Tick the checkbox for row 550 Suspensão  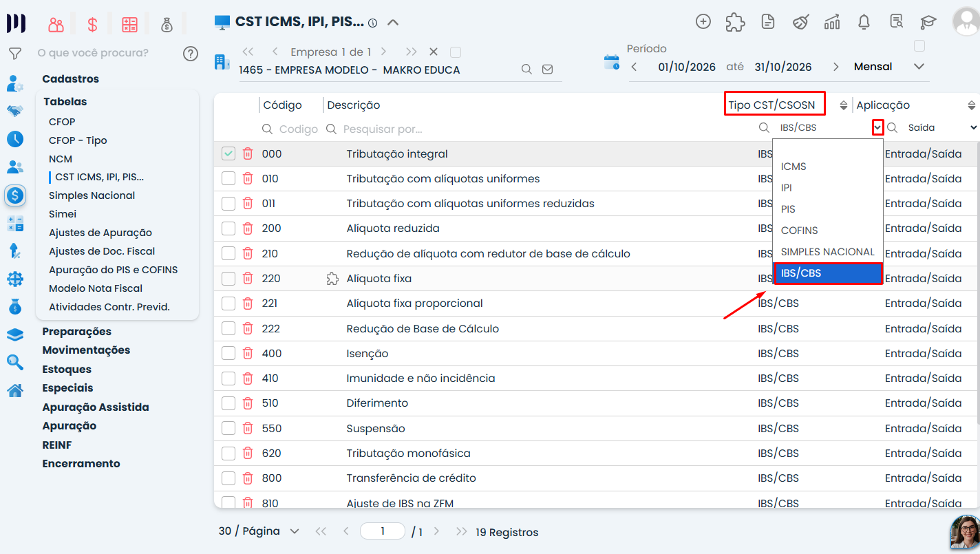click(228, 428)
